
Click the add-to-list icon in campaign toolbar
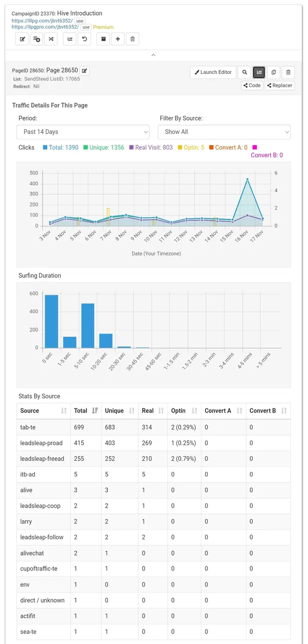coord(36,39)
